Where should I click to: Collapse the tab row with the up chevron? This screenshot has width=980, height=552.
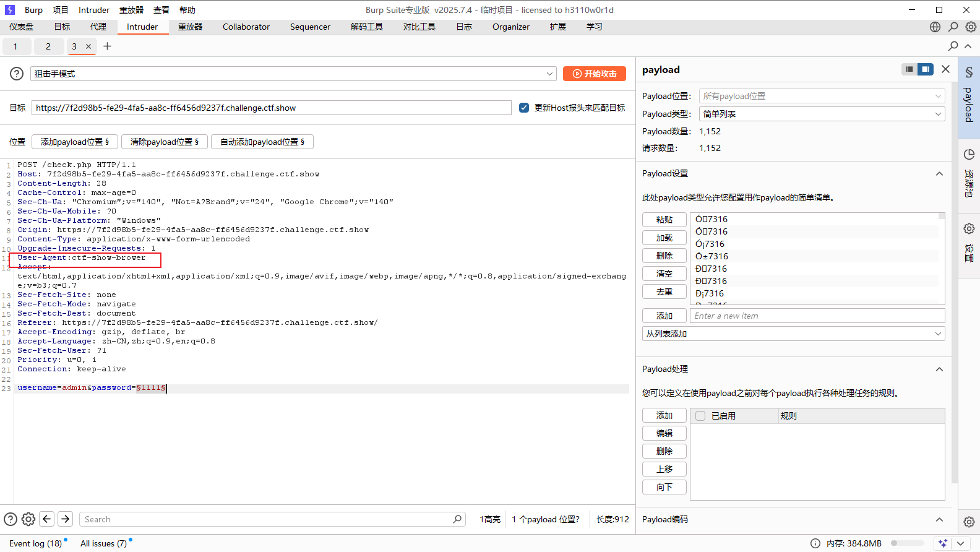tap(968, 46)
